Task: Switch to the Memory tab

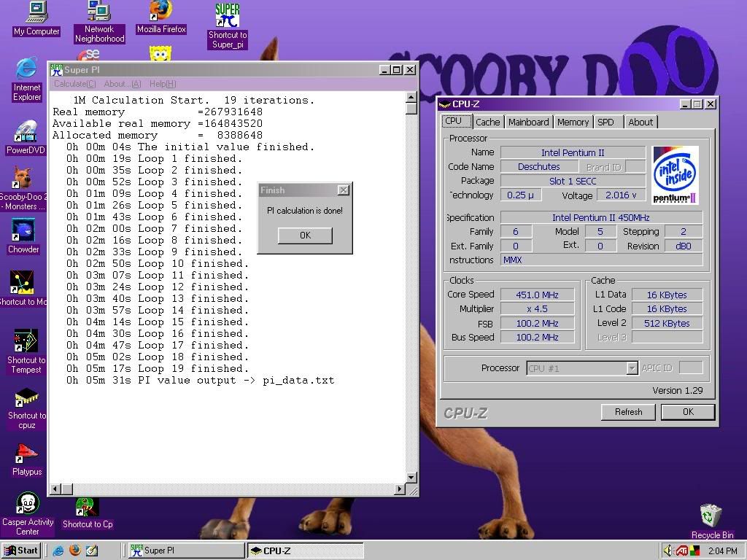Action: click(573, 122)
